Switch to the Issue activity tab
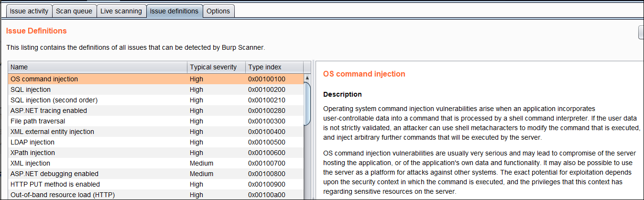Image resolution: width=644 pixels, height=200 pixels. [29, 11]
